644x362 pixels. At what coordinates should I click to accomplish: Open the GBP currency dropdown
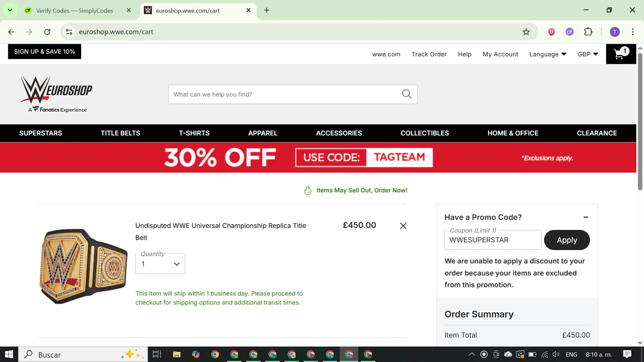coord(588,54)
